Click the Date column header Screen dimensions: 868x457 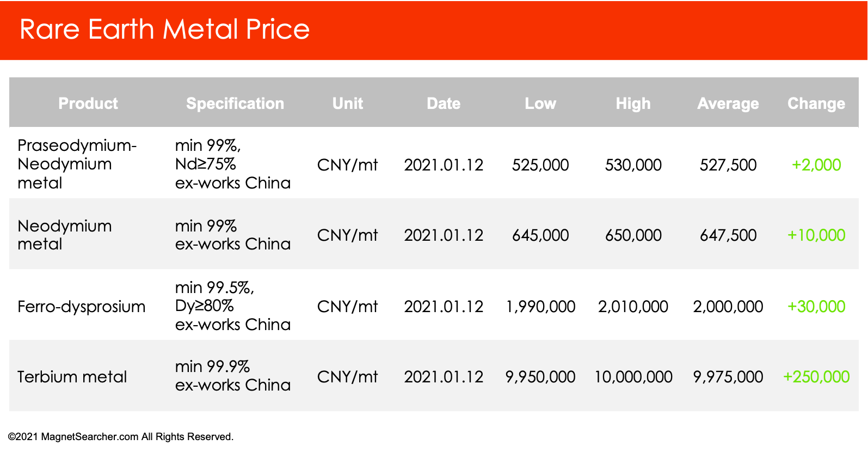click(444, 103)
